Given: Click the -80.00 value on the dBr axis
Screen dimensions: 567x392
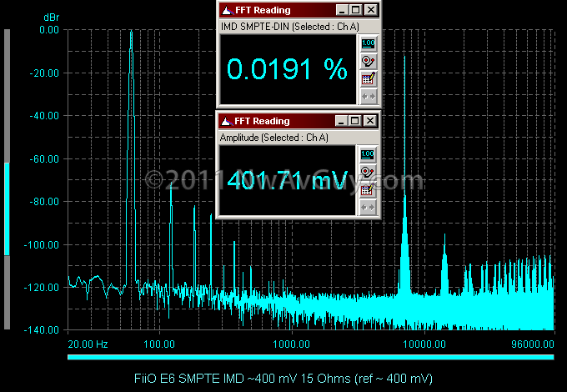Looking at the screenshot, I should [x=44, y=202].
